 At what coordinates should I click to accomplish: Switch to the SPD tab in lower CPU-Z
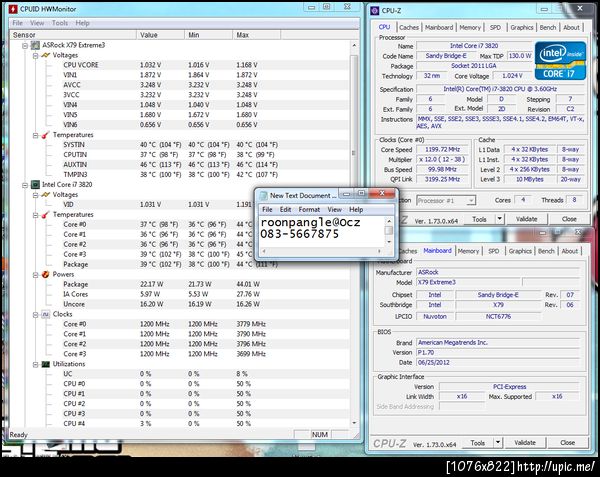click(495, 251)
